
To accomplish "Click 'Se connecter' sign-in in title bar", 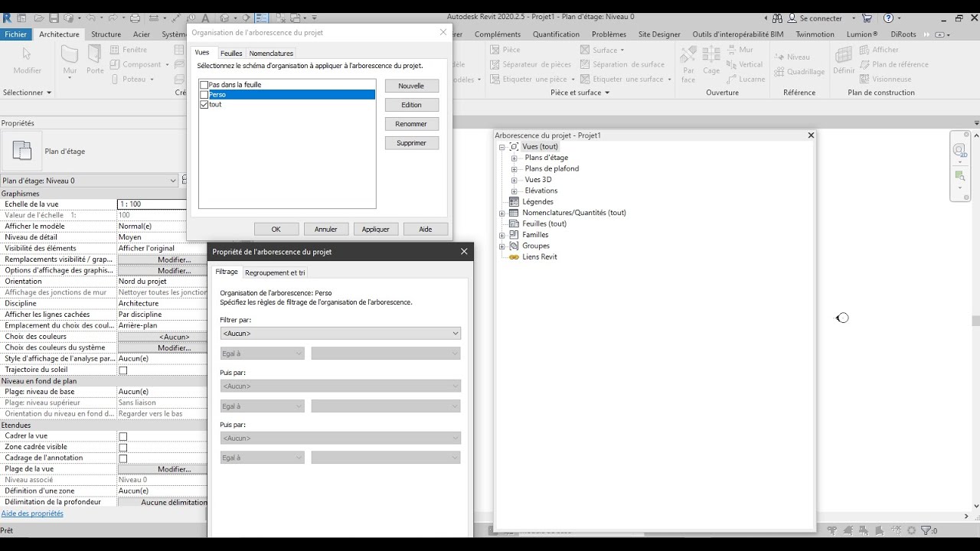I will point(820,18).
